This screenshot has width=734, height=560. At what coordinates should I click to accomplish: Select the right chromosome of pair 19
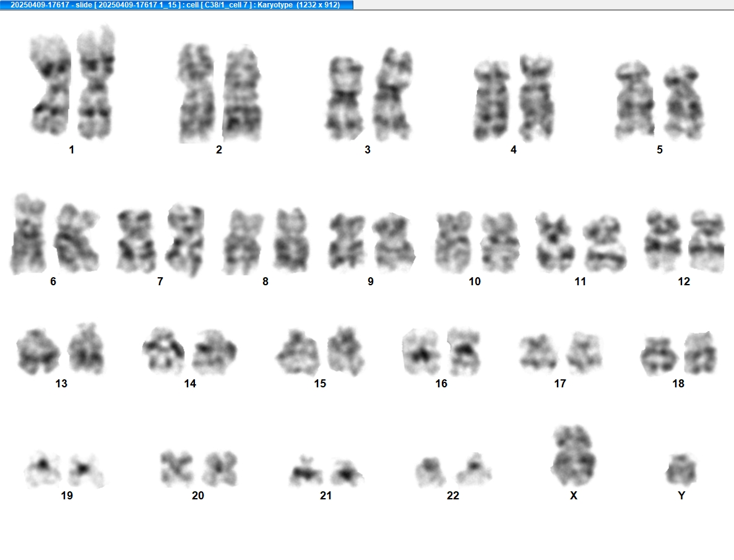tap(87, 470)
